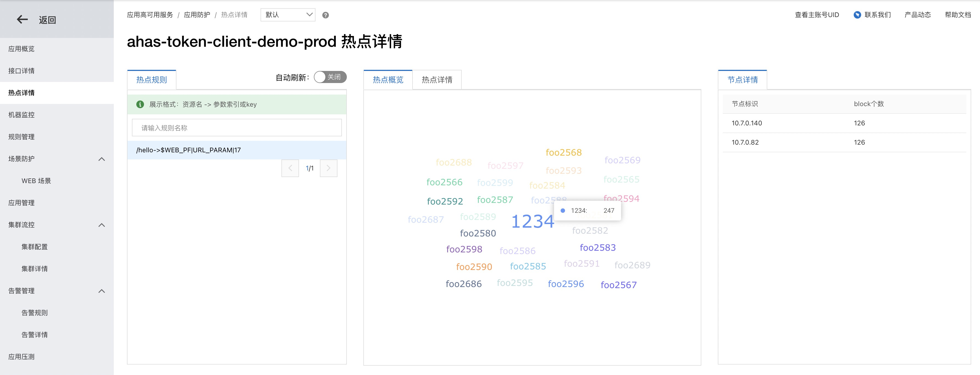Go to the next rules page arrow
The image size is (980, 375).
click(x=328, y=168)
